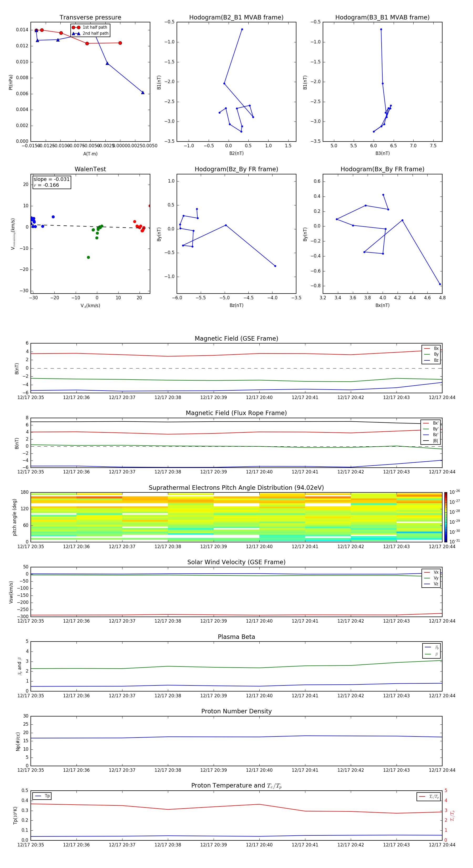Viewport: 473px width, 868px height.
Task: Click the 'Magnetic Field (Flux Rope Frame)' title
Action: [236, 413]
